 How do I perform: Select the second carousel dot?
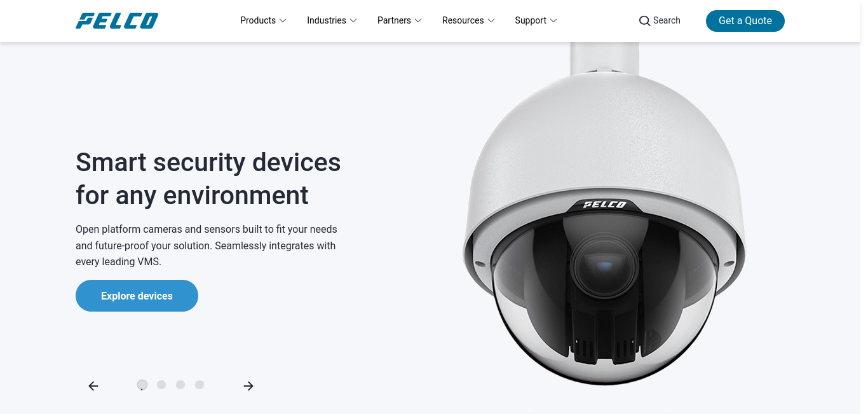point(161,385)
